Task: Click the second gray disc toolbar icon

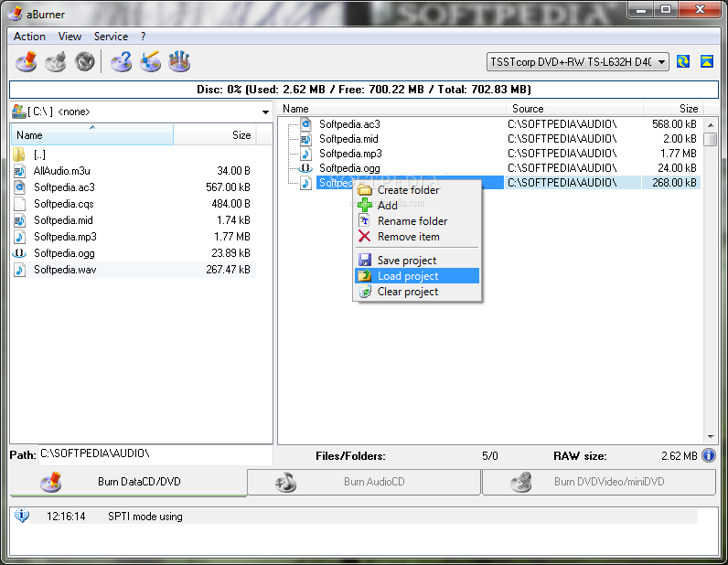Action: pyautogui.click(x=56, y=61)
